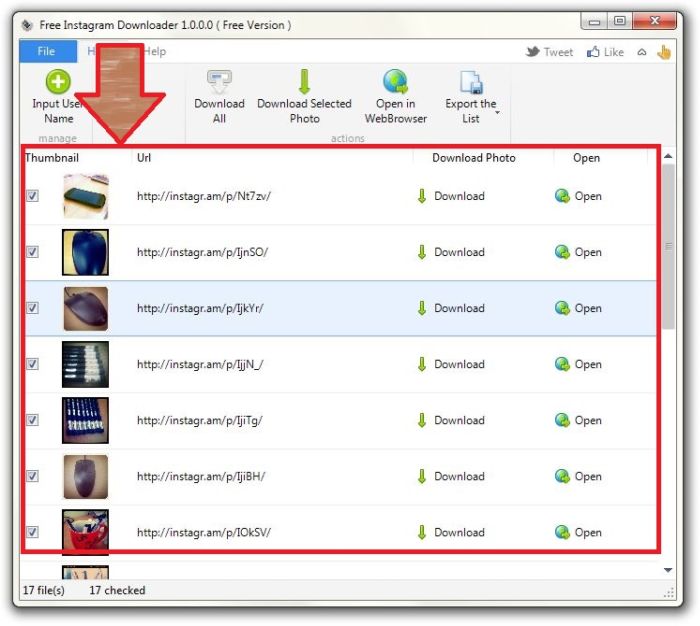Click the Download Photo column header
The height and width of the screenshot is (626, 700).
474,158
